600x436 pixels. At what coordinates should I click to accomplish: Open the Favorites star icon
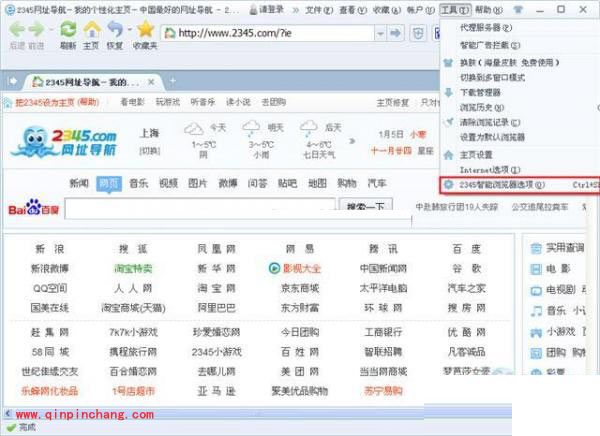click(145, 29)
